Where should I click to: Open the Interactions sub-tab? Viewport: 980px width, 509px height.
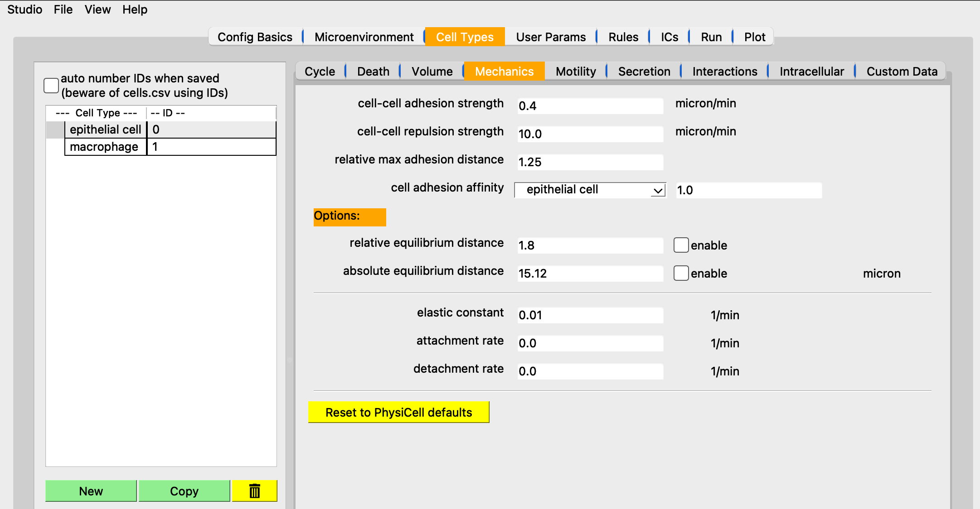click(x=725, y=71)
